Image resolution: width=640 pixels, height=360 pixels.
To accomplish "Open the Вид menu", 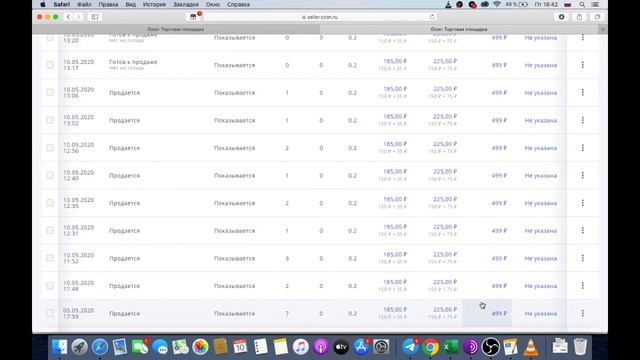I will coord(131,4).
